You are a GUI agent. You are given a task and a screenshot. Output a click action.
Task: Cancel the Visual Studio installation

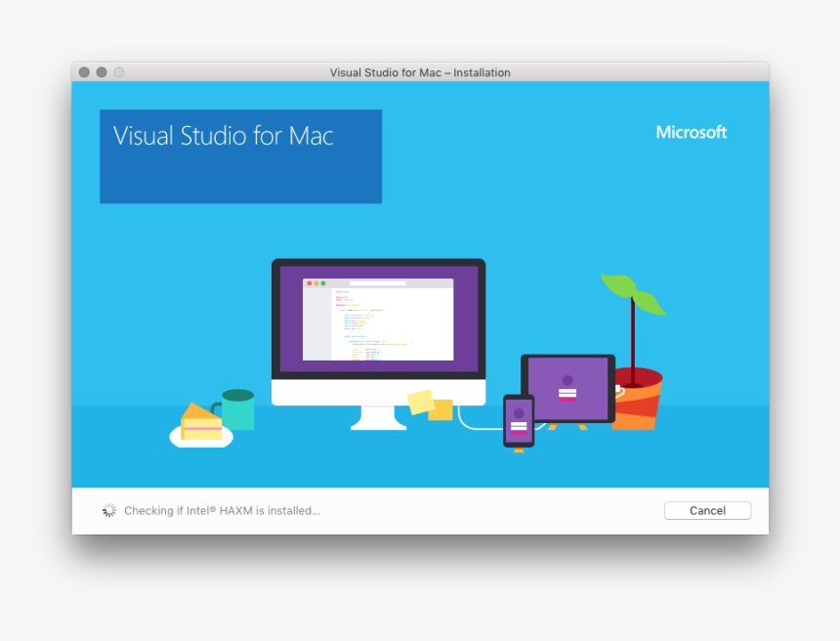(x=707, y=511)
